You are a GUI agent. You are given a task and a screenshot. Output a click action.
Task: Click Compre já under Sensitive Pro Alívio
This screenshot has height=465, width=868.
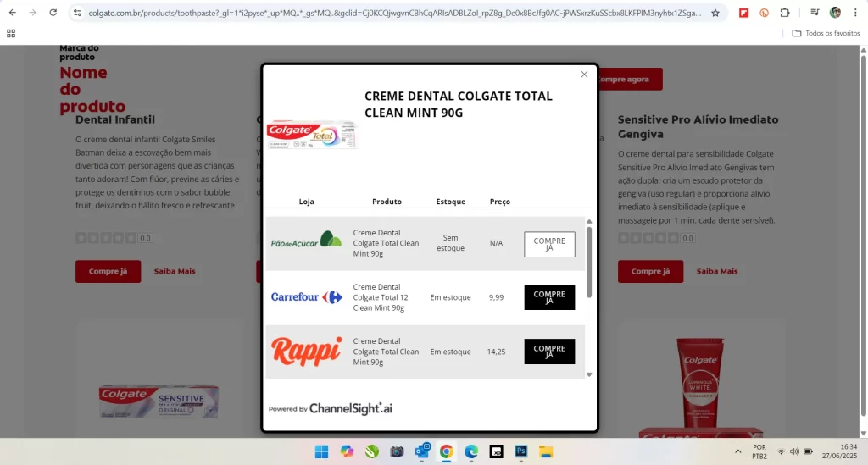[650, 272]
